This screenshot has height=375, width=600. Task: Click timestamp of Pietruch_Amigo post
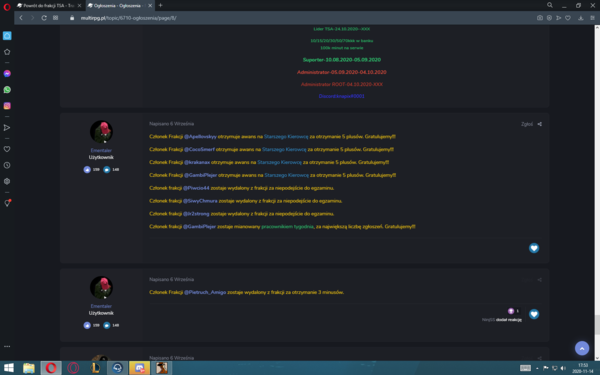[171, 280]
